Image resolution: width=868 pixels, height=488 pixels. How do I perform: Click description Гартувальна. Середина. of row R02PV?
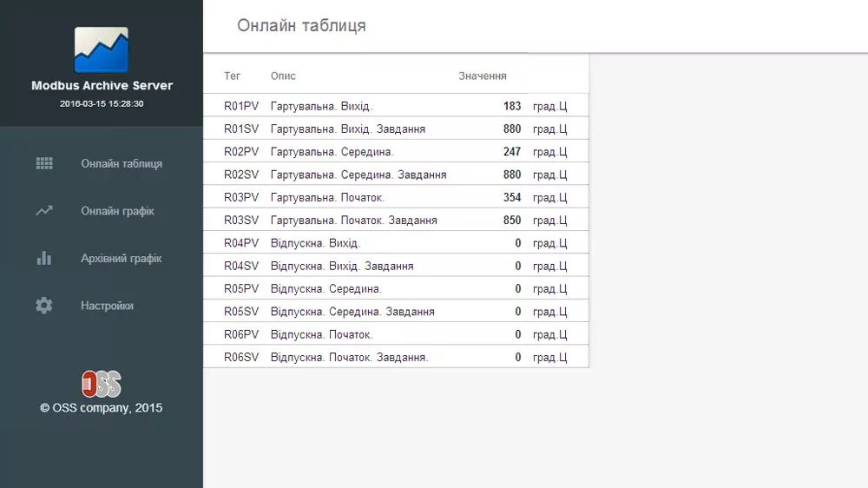coord(332,152)
